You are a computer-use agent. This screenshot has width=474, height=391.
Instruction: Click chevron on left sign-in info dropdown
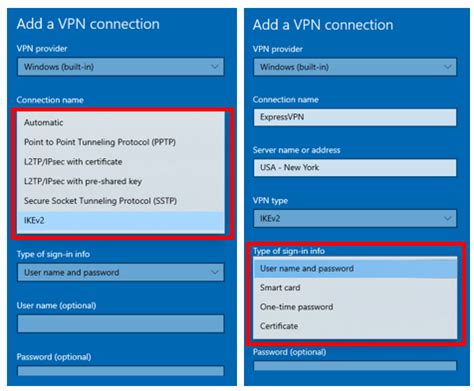[x=215, y=272]
